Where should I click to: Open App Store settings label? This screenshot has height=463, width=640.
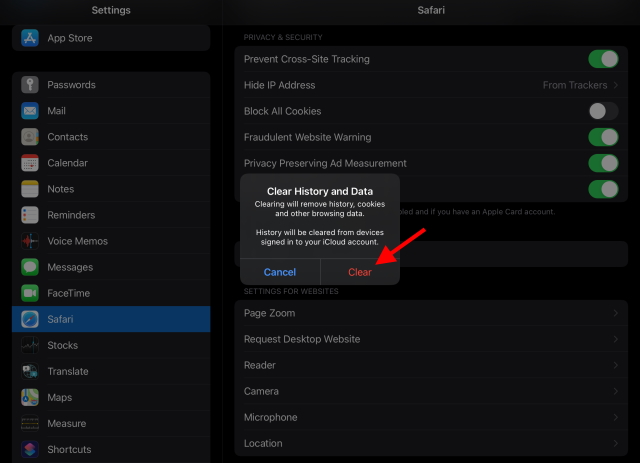pos(70,38)
